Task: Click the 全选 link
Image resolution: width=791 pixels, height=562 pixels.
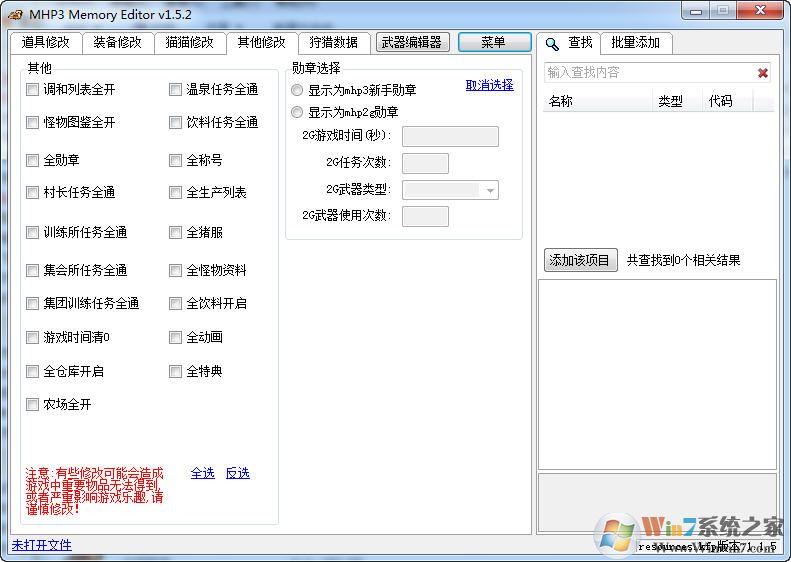Action: [203, 473]
